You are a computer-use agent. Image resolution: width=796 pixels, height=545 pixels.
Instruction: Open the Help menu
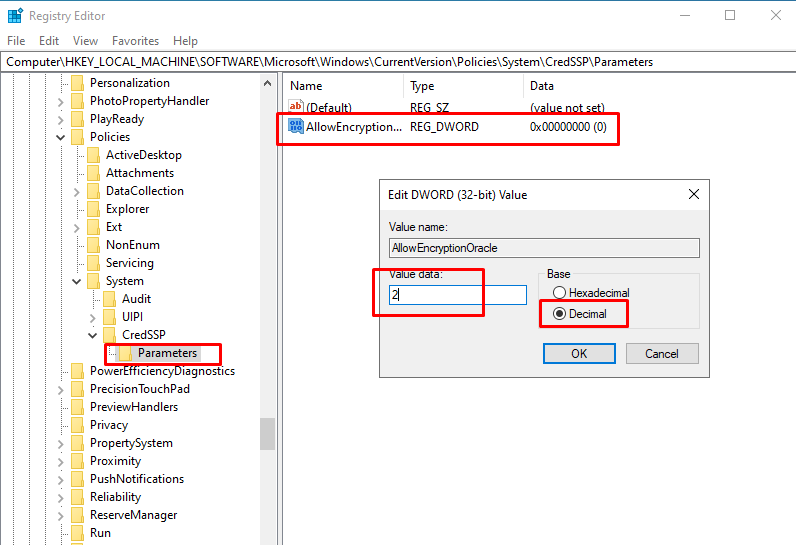pyautogui.click(x=185, y=41)
